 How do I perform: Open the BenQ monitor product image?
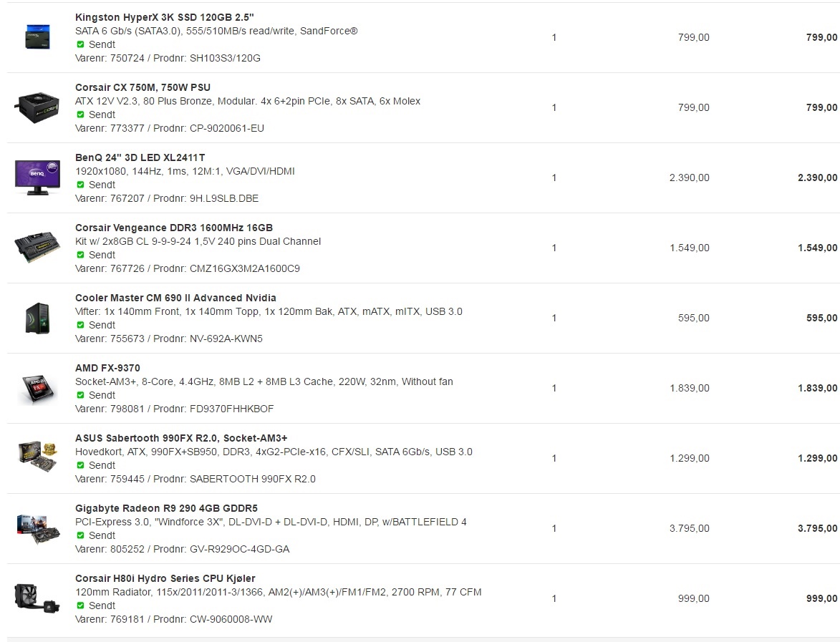click(37, 177)
